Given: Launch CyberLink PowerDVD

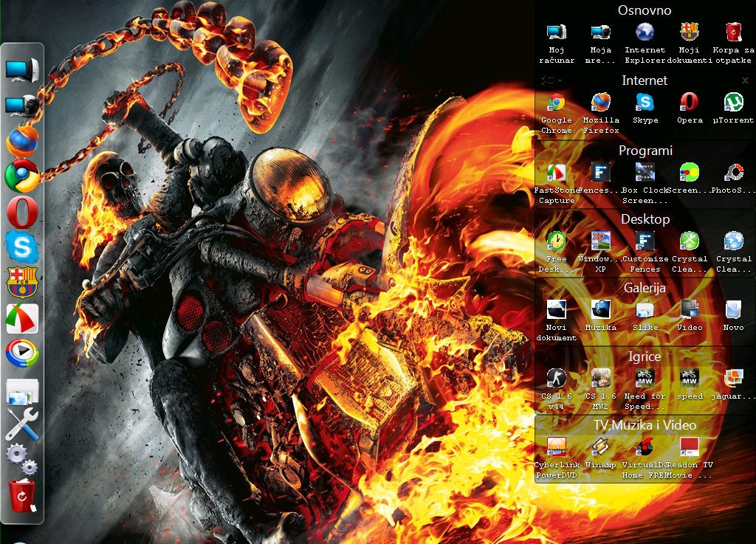Looking at the screenshot, I should pyautogui.click(x=557, y=447).
